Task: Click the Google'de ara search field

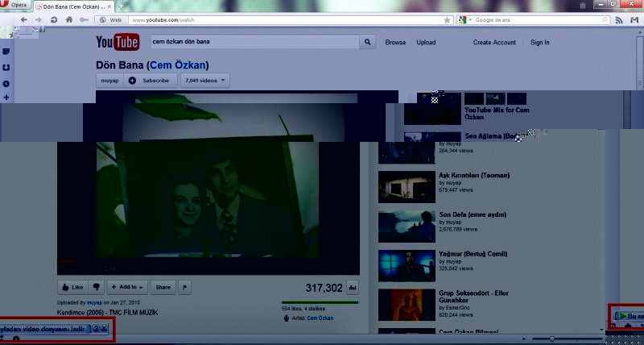Action: click(x=538, y=19)
